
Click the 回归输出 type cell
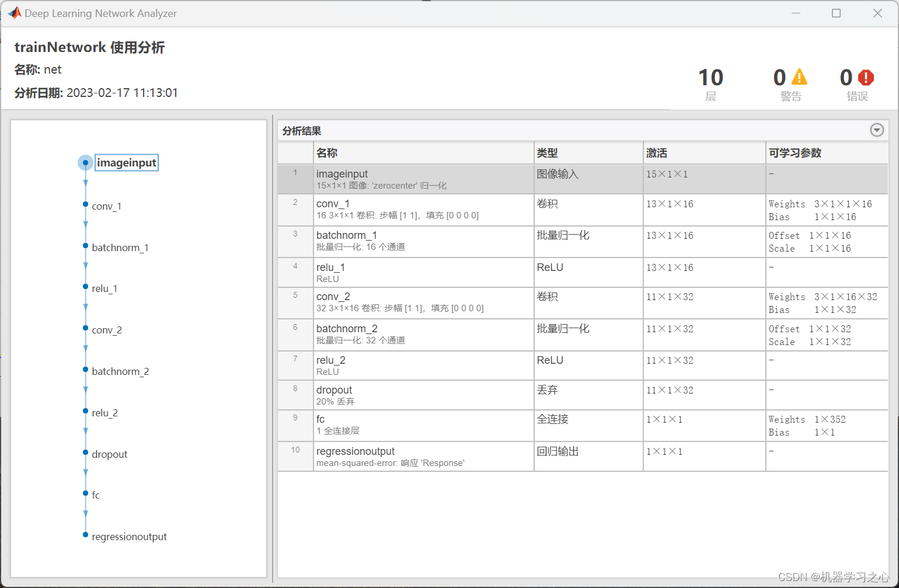coord(588,457)
